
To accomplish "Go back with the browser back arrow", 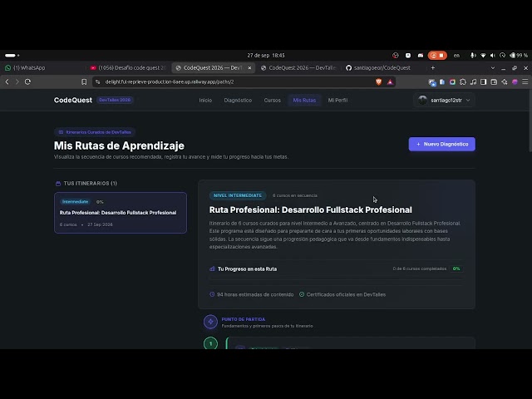I will (7, 81).
